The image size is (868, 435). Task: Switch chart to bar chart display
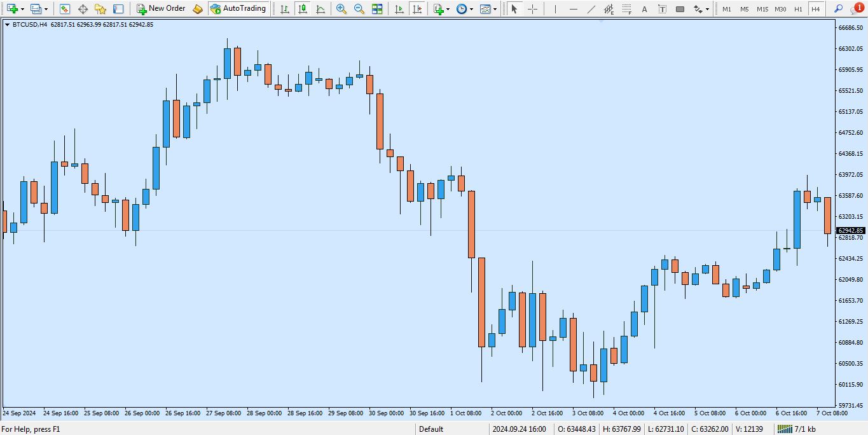[x=284, y=9]
